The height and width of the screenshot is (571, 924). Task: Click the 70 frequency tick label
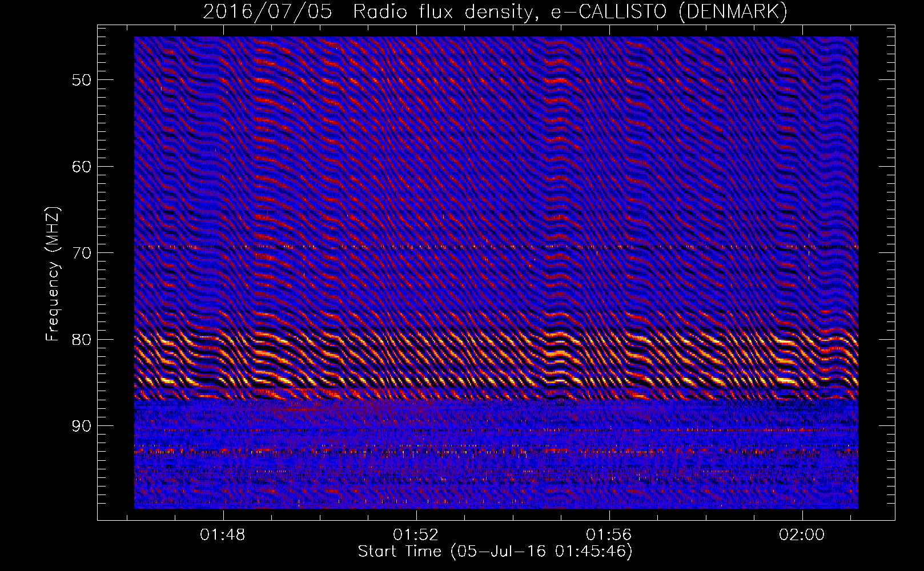click(82, 253)
